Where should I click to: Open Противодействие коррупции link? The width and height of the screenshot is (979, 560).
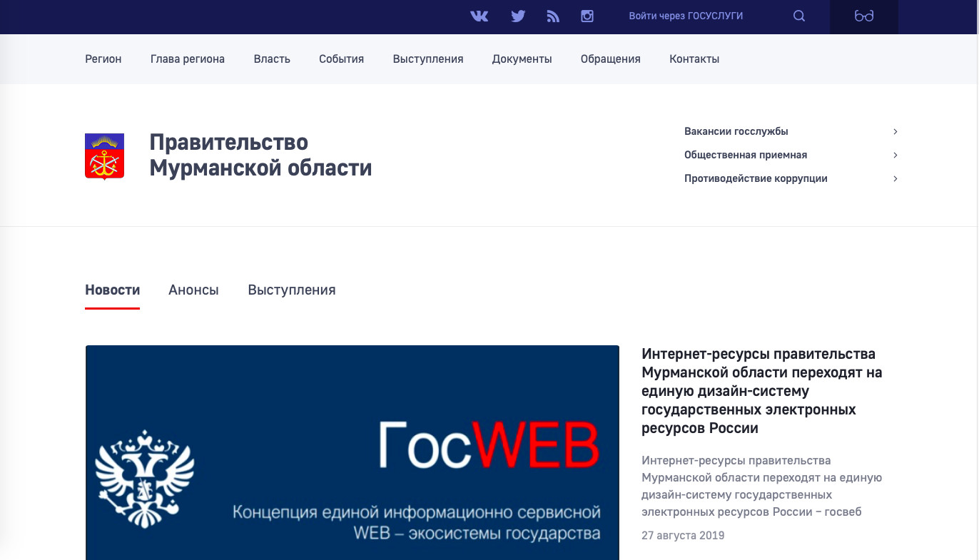pos(756,178)
